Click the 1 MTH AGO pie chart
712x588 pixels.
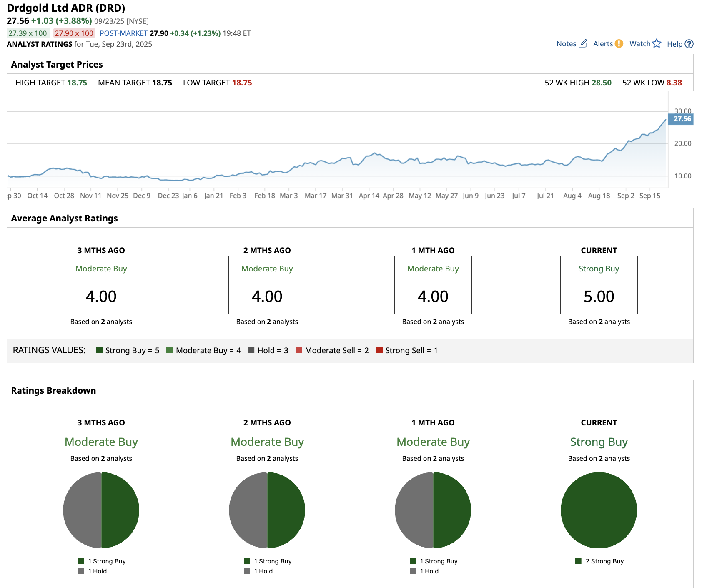click(433, 510)
